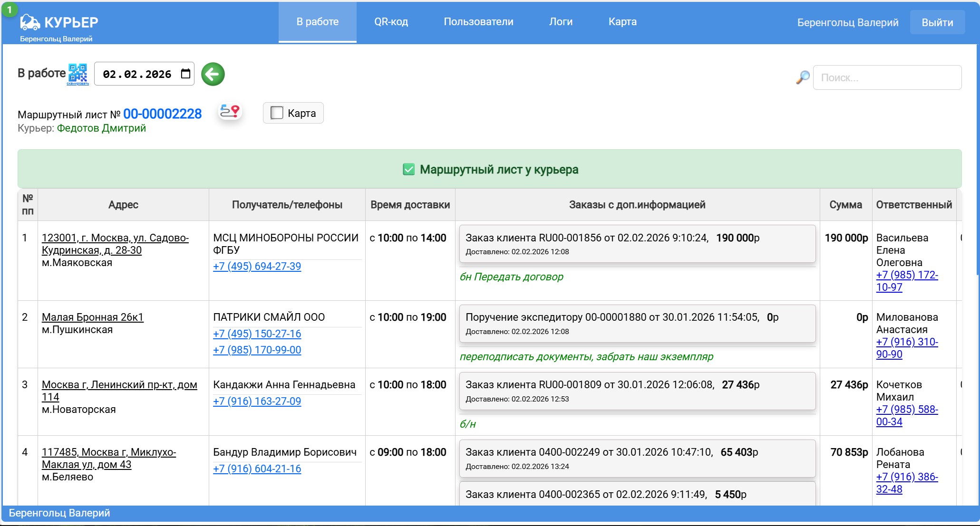The image size is (980, 526).
Task: Call Васильева Елена's phone +7 (985) 172-10-97
Action: [907, 281]
